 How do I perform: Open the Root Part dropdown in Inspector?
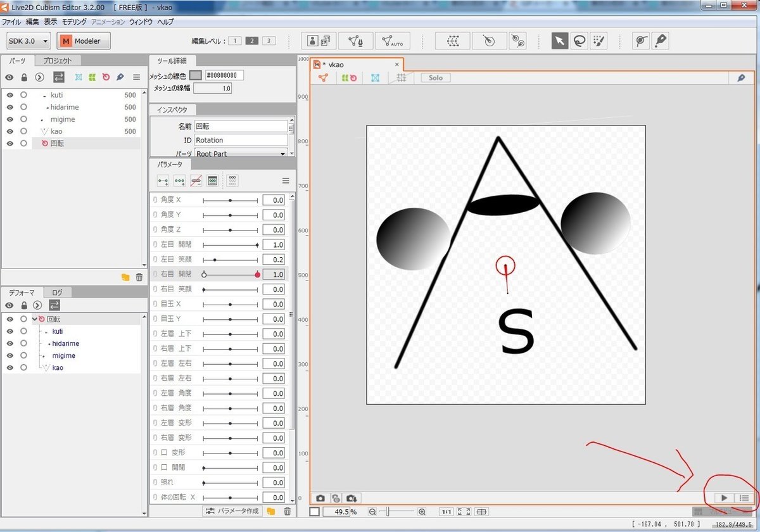[x=241, y=153]
